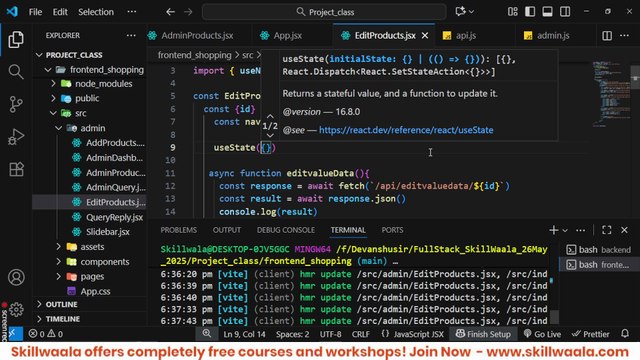Maximize the terminal panel size
The height and width of the screenshot is (360, 640).
[x=607, y=230]
